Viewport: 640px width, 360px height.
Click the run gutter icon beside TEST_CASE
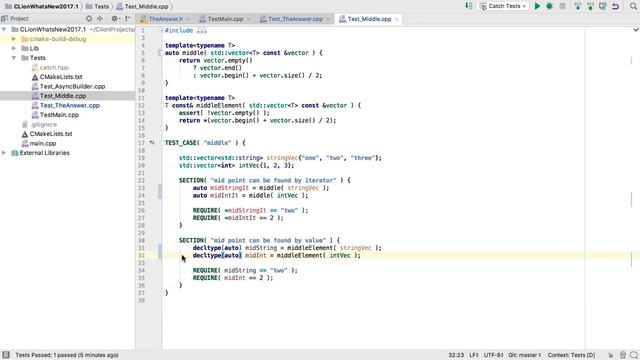coord(152,143)
